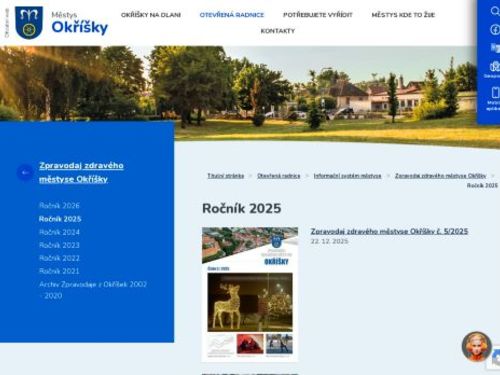Open the search magnifier icon
Screen dimensions: 500x375
495,11
